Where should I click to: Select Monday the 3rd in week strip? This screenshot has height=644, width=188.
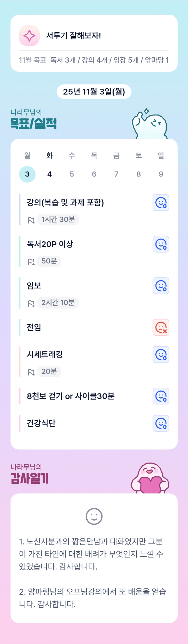[x=27, y=174]
